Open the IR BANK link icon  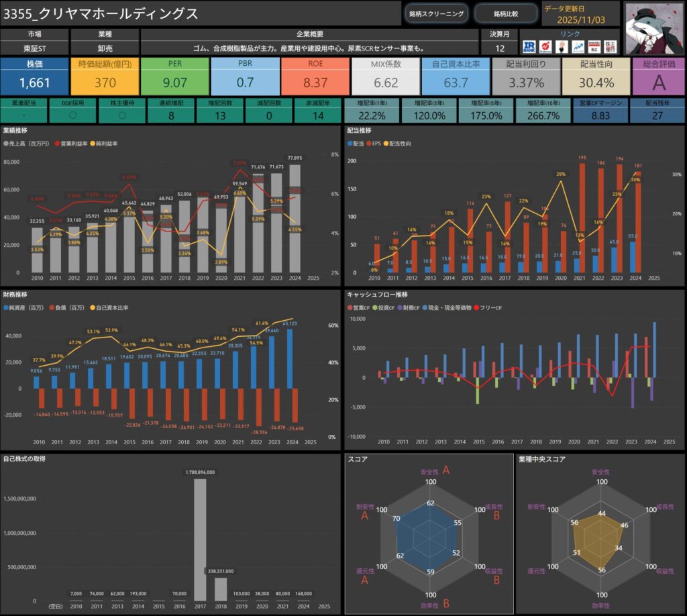pos(530,46)
